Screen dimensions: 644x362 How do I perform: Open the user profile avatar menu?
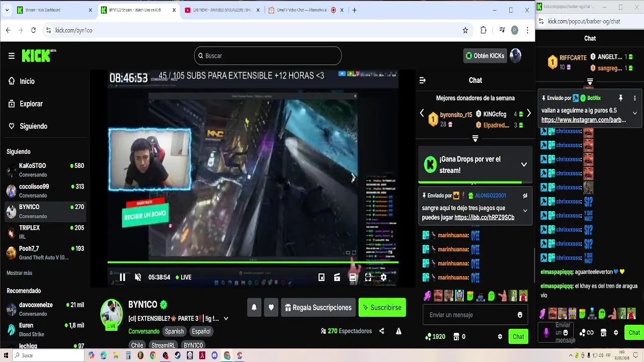click(515, 56)
